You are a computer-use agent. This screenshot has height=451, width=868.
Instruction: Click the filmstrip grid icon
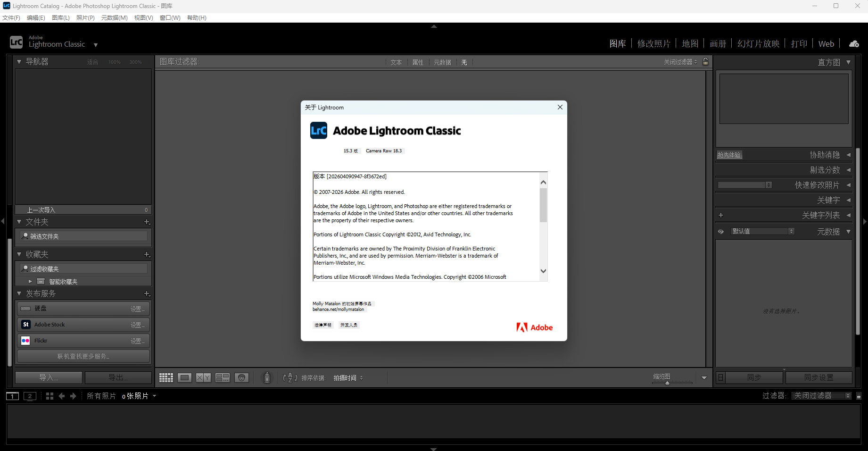(50, 396)
